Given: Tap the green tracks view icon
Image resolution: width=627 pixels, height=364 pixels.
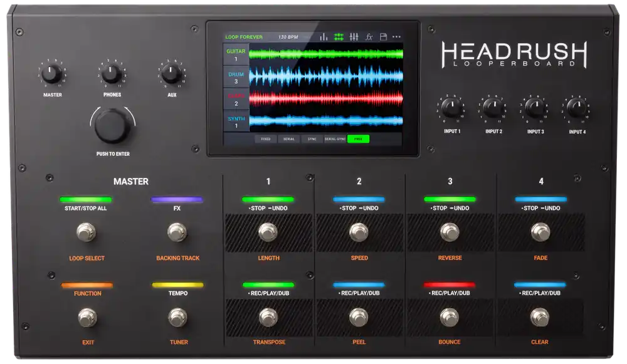Looking at the screenshot, I should coord(339,37).
